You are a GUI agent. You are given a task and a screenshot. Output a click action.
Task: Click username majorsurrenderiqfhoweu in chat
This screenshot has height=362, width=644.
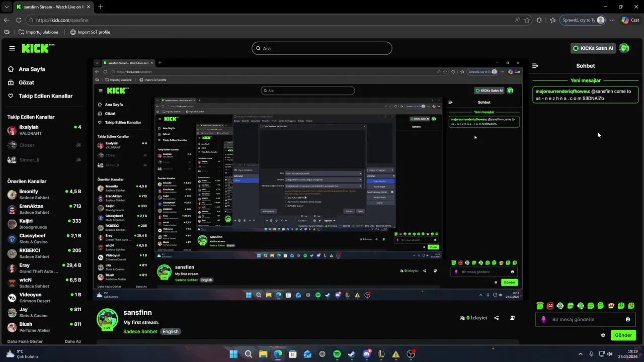pos(562,92)
